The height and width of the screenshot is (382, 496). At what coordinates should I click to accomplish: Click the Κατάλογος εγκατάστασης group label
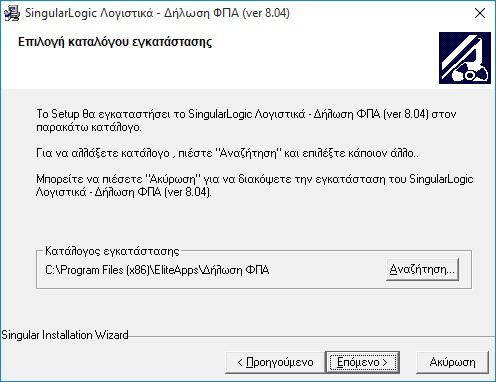click(112, 251)
